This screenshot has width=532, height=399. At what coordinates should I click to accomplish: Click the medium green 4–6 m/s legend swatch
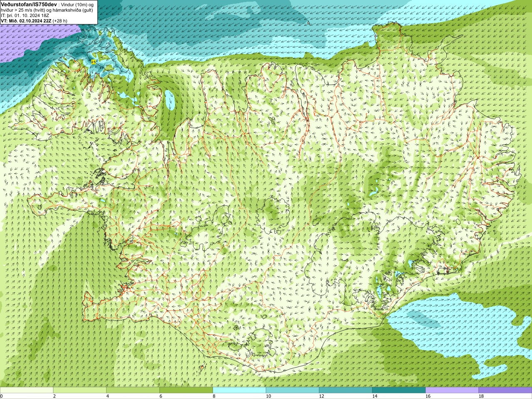133,390
